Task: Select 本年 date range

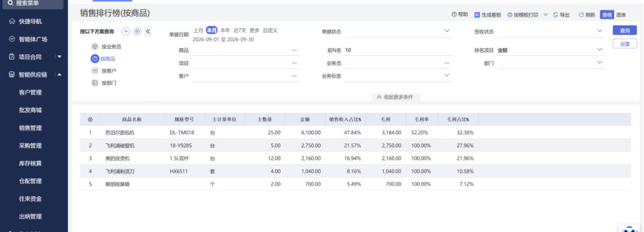Action: pyautogui.click(x=225, y=30)
